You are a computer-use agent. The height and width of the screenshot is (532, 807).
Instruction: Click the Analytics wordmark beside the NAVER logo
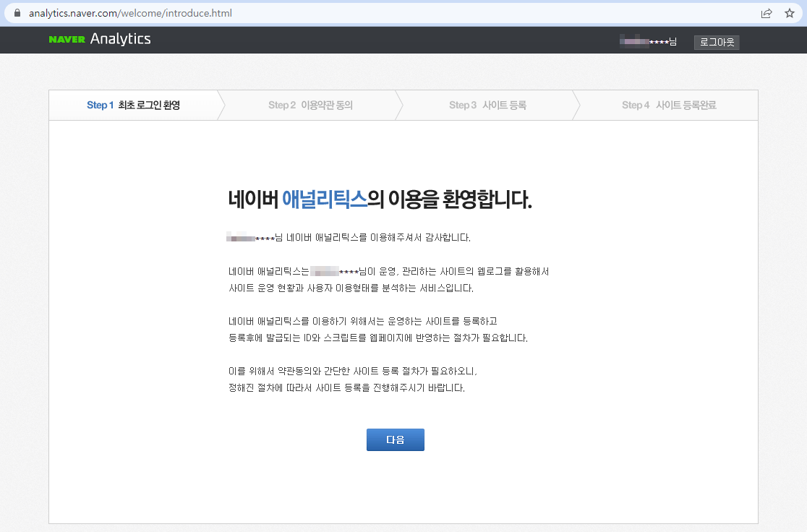[120, 38]
